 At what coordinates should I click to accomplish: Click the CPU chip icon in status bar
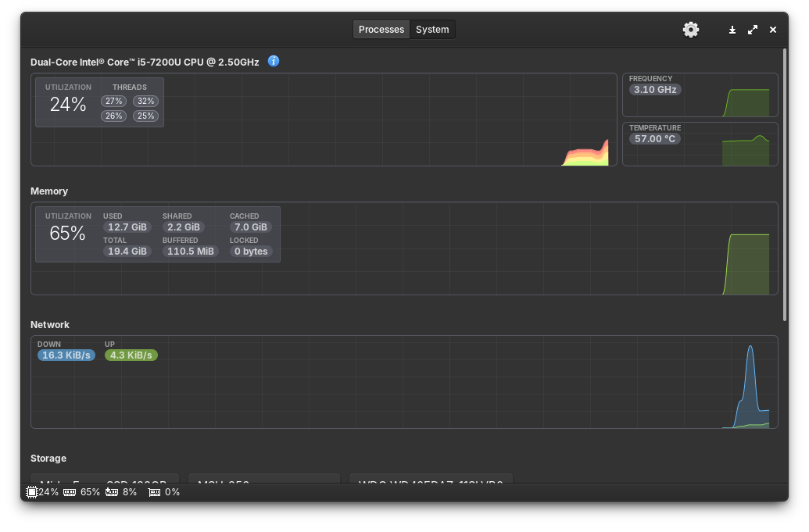pyautogui.click(x=32, y=492)
